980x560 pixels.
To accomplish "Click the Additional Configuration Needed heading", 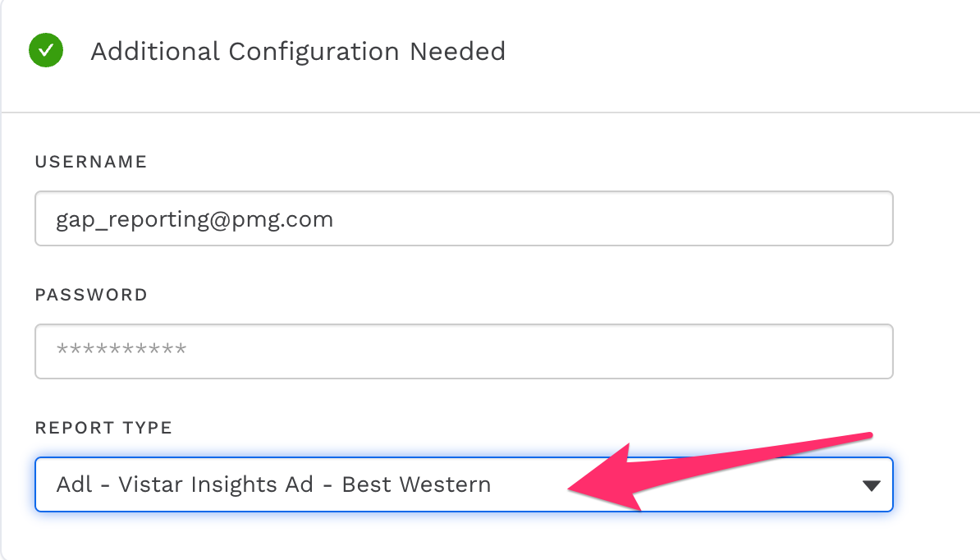I will click(298, 52).
